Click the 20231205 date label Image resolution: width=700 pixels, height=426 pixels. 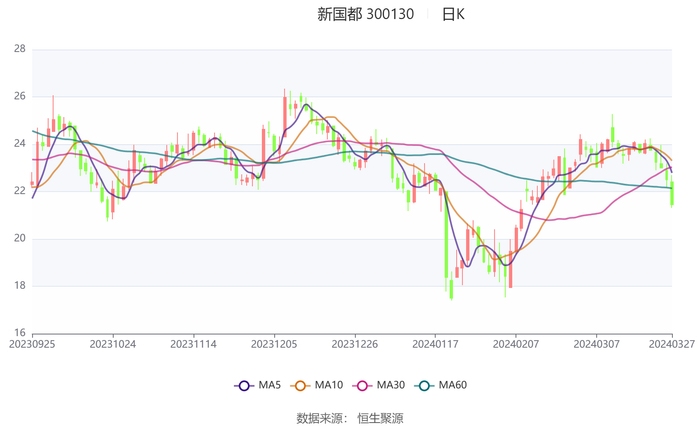click(x=274, y=344)
